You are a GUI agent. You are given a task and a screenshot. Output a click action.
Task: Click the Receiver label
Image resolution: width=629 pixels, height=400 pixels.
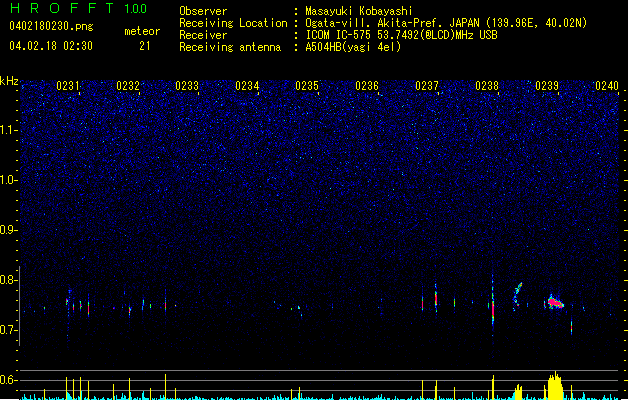click(203, 35)
